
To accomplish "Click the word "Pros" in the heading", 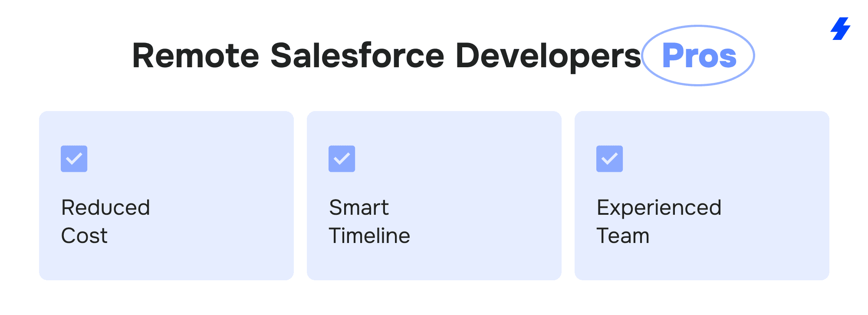I will pos(699,56).
